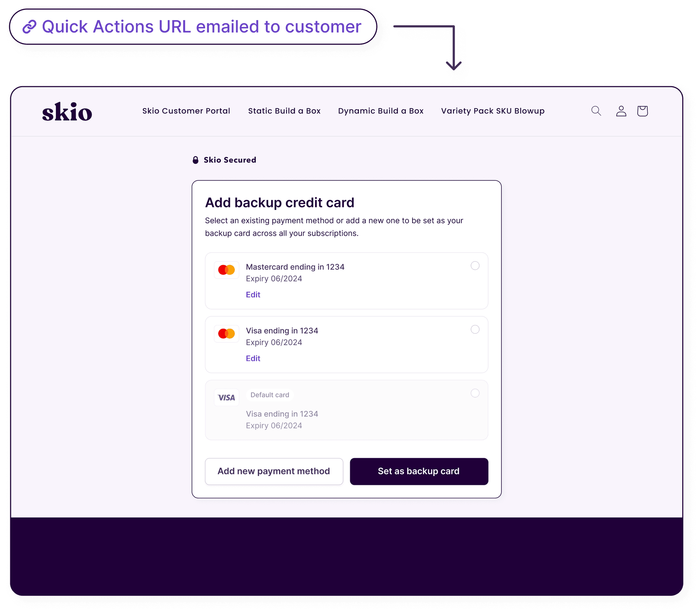Open the shopping cart icon
The width and height of the screenshot is (700, 613).
643,110
